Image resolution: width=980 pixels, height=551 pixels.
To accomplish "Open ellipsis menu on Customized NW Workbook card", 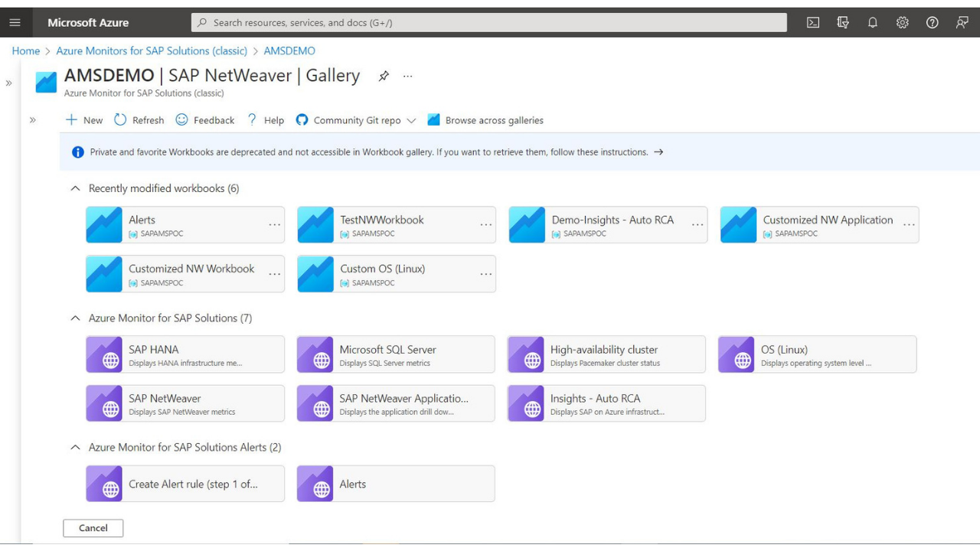I will point(274,274).
